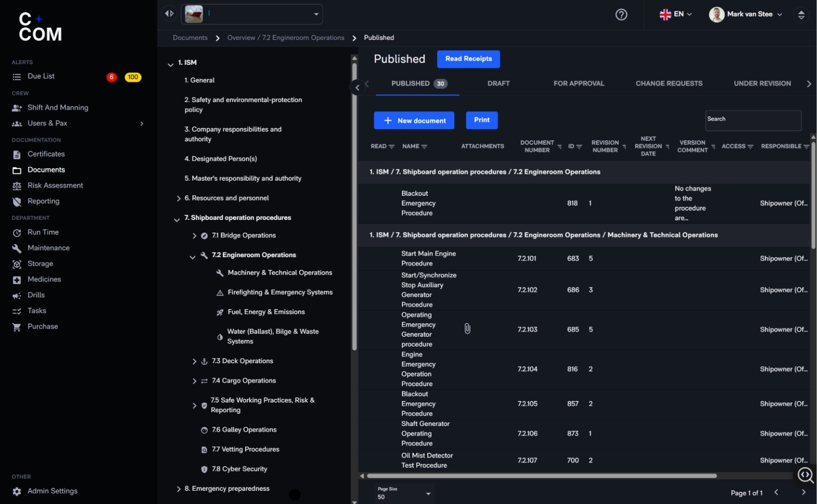This screenshot has height=504, width=817.
Task: Expand 6. Resources and personnel tree node
Action: pos(178,198)
